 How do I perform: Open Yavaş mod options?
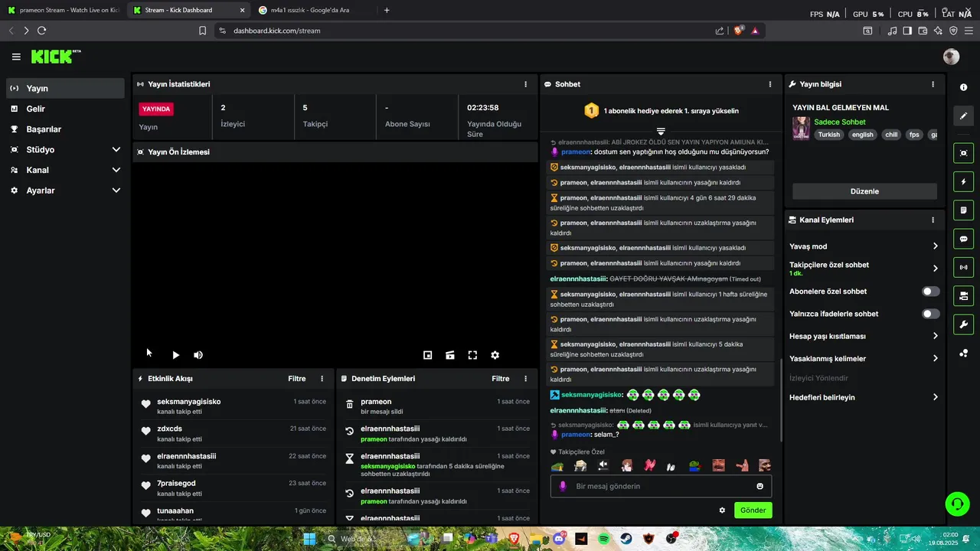[864, 246]
